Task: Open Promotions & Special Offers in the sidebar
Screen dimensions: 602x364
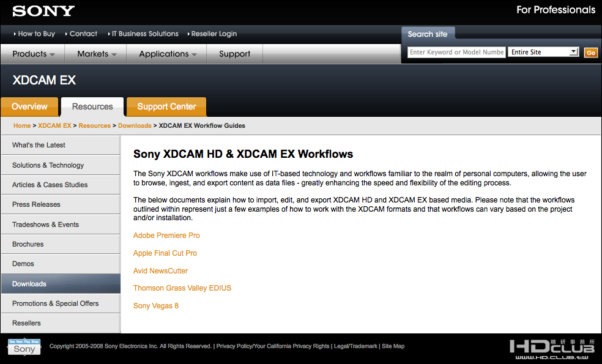Action: pyautogui.click(x=61, y=303)
